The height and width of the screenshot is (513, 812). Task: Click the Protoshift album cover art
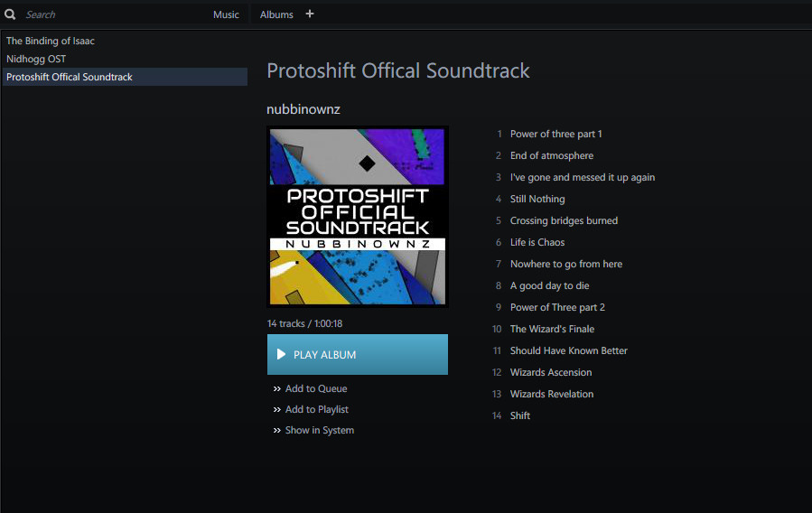(358, 217)
